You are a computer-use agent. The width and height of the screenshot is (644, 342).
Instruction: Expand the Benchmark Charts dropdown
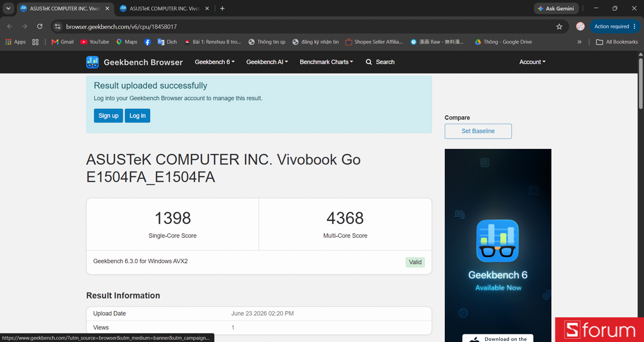click(x=326, y=62)
